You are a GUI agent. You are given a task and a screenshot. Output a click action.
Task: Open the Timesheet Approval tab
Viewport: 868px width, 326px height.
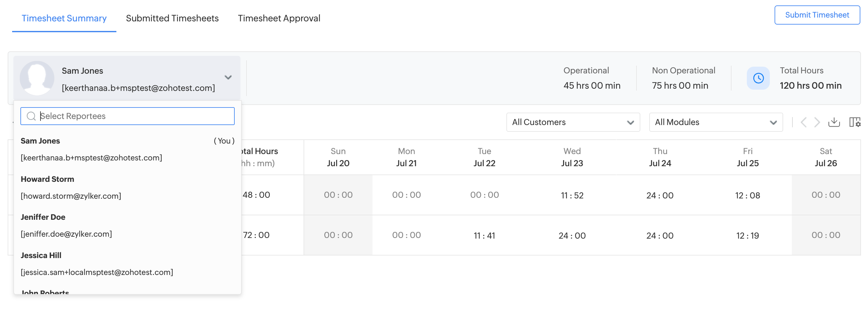click(x=279, y=18)
